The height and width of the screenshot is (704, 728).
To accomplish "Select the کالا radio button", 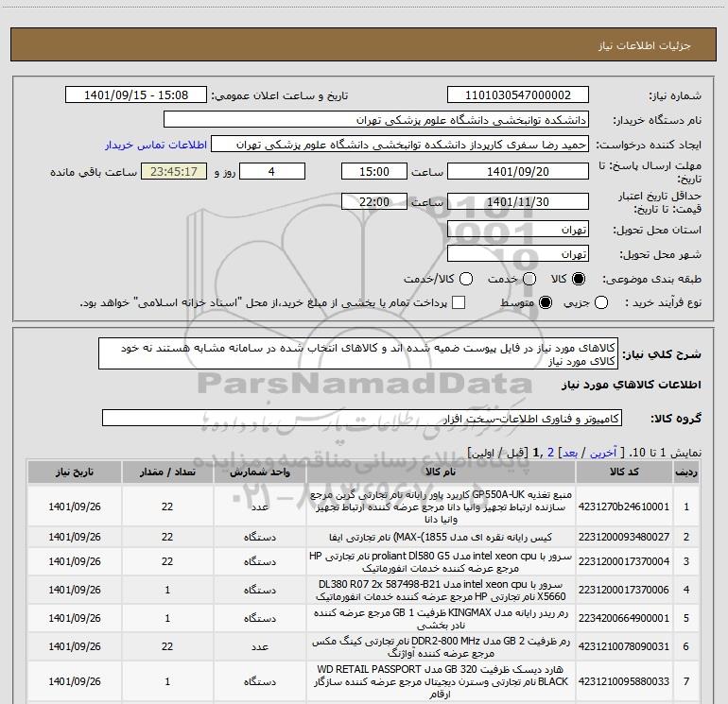I will [x=579, y=279].
